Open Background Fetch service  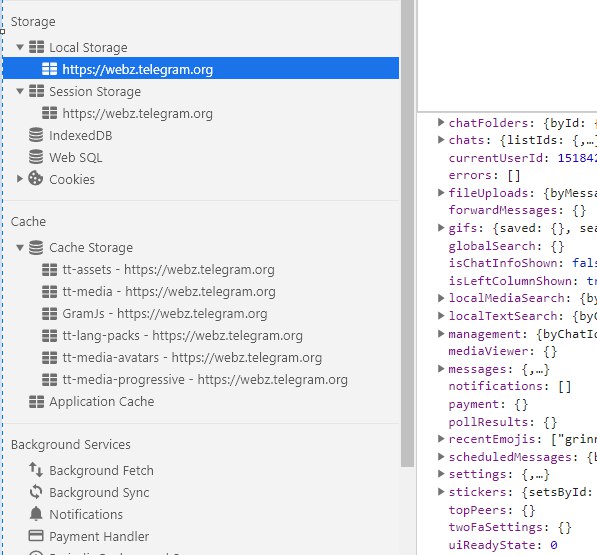click(x=101, y=470)
